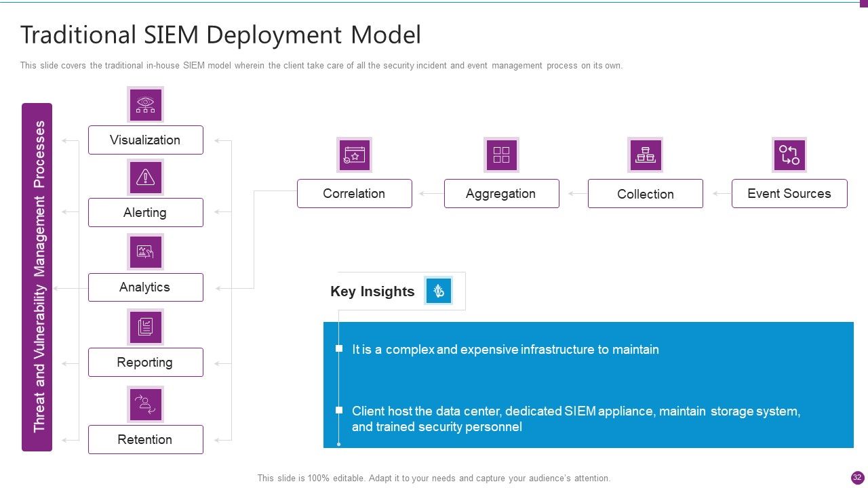Click the Alerting warning triangle icon
This screenshot has height=488, width=868.
click(145, 178)
